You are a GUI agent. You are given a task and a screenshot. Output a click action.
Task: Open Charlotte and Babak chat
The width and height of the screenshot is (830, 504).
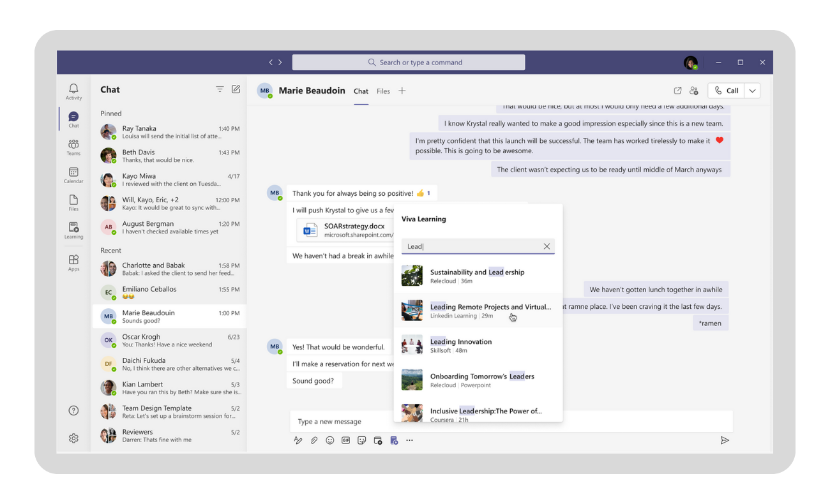tap(169, 269)
